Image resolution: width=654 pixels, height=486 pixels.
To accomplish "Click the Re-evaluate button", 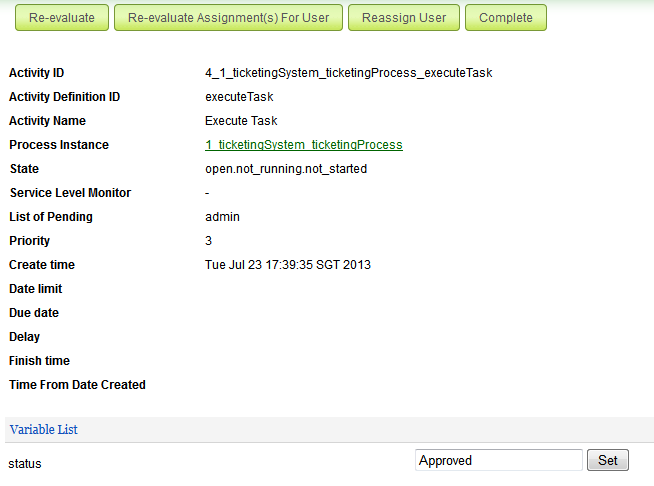I will (61, 18).
